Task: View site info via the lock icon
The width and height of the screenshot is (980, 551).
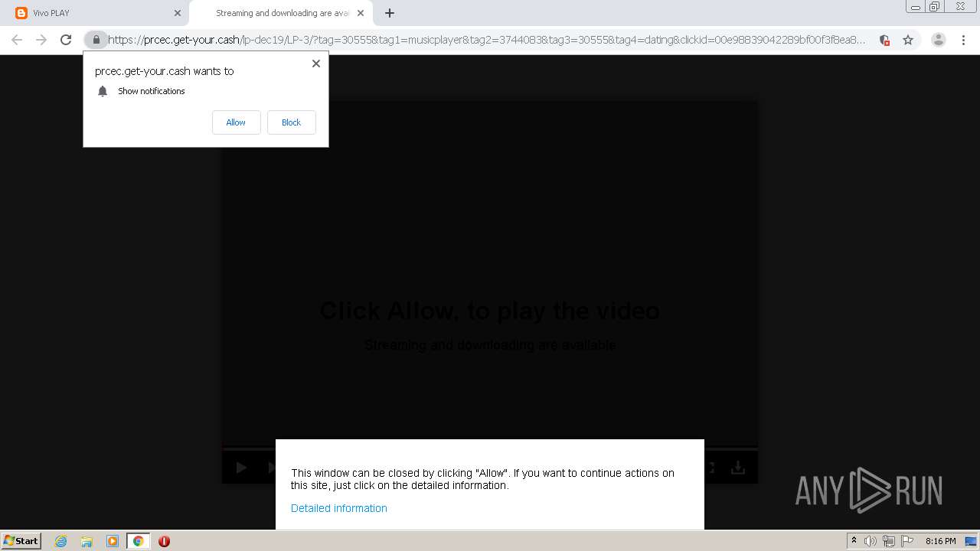Action: [x=96, y=40]
